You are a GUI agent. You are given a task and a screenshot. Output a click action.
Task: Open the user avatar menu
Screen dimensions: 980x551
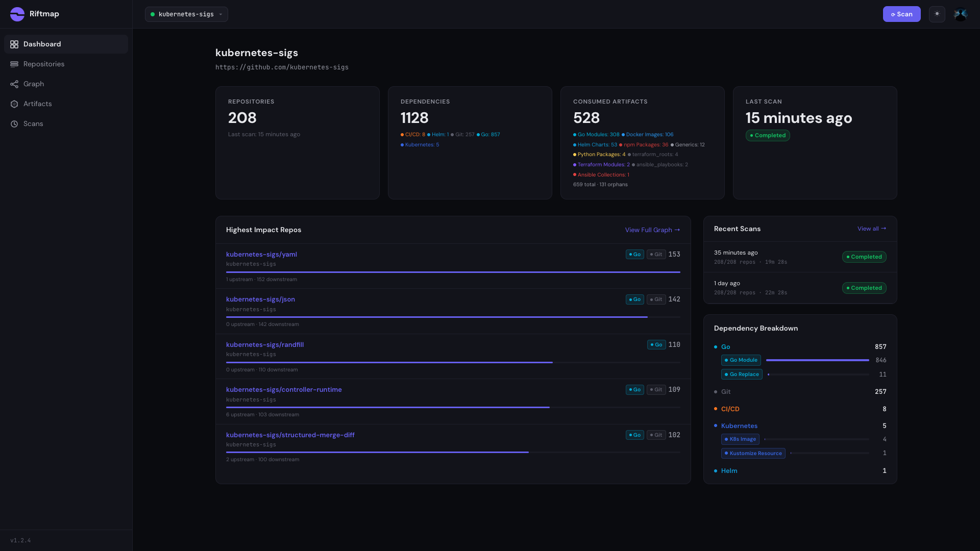point(961,14)
